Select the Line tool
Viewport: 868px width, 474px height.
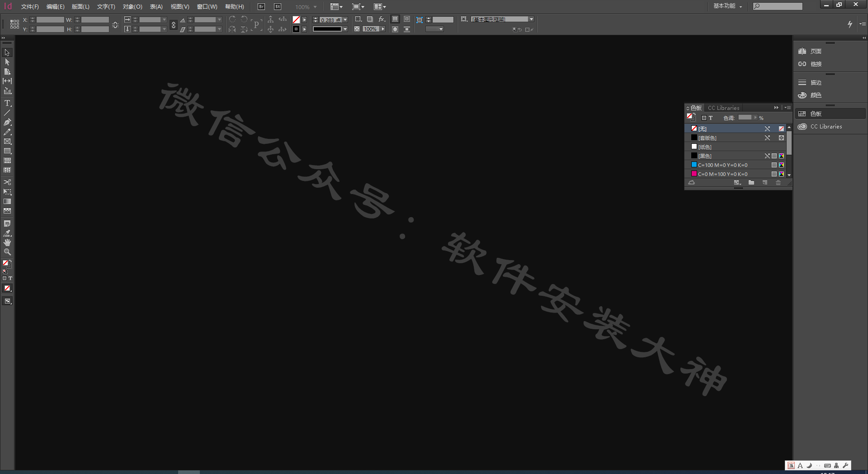[7, 113]
